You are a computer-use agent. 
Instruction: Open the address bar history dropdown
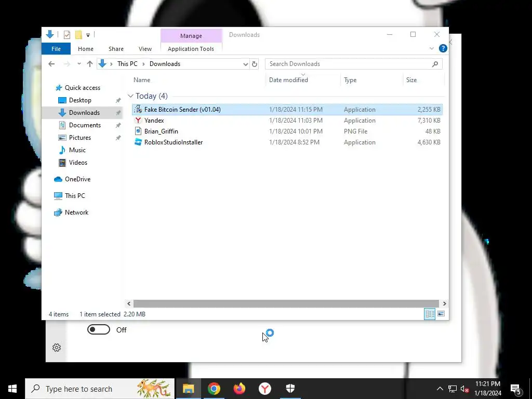click(246, 64)
